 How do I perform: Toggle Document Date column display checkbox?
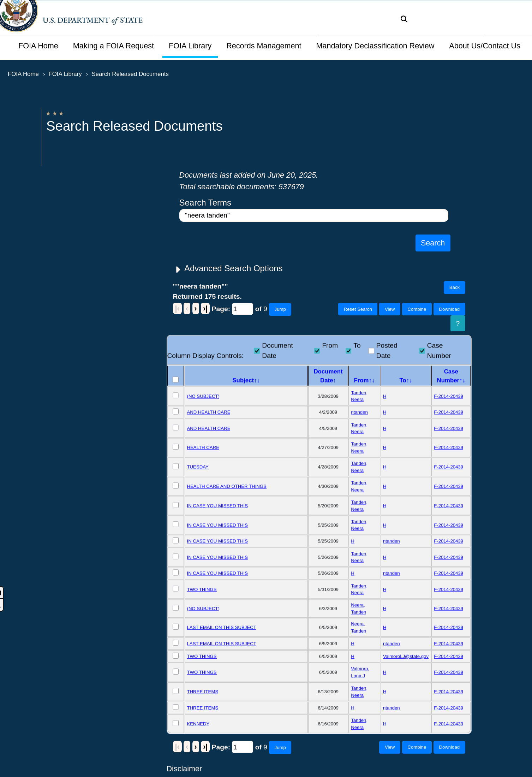click(x=257, y=351)
